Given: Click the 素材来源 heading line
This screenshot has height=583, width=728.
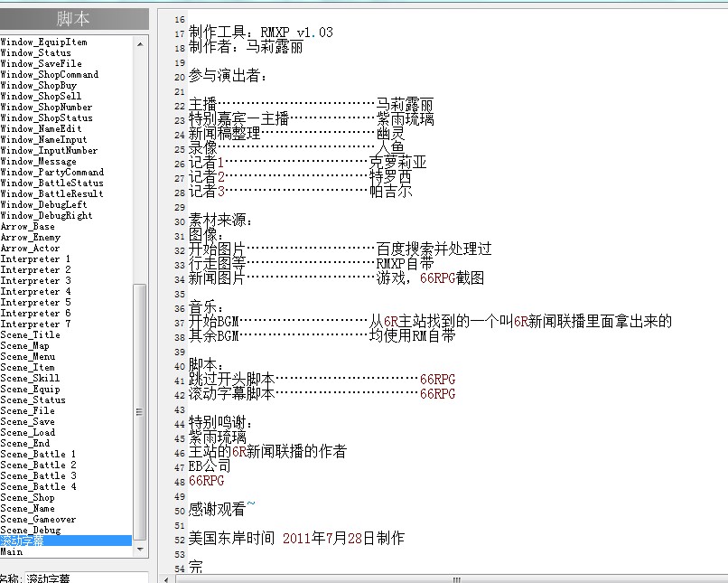Looking at the screenshot, I should 220,221.
